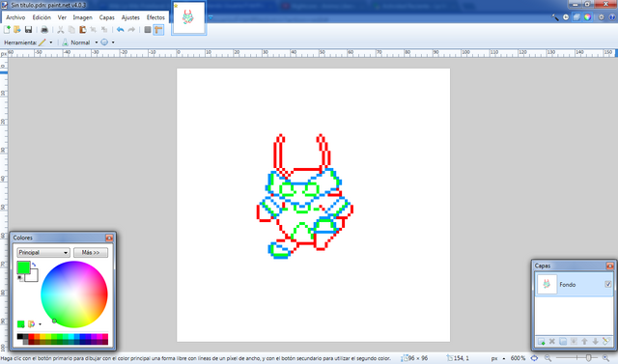Expand the image list arrow beside the thumbnail

211,17
